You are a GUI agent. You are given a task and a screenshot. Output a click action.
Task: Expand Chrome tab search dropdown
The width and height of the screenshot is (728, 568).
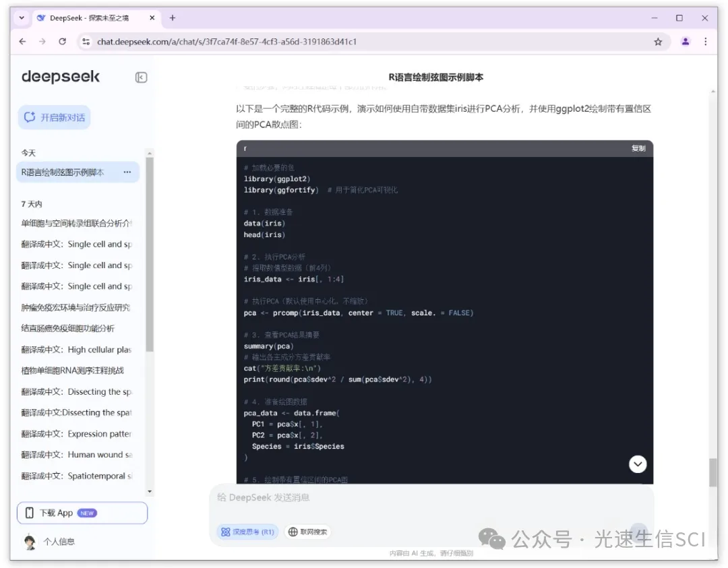point(22,18)
